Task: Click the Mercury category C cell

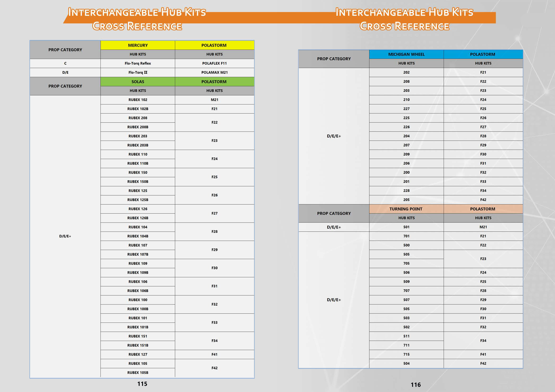Action: tap(65, 63)
